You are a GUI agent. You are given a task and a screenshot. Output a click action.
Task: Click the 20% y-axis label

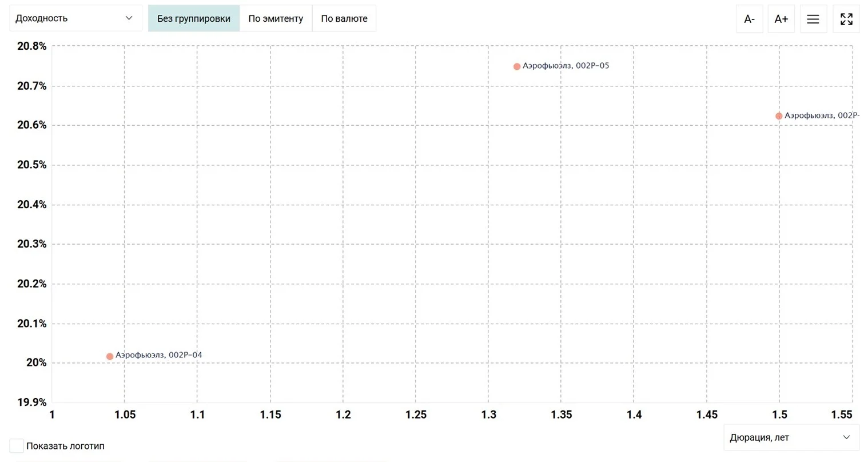pyautogui.click(x=37, y=363)
